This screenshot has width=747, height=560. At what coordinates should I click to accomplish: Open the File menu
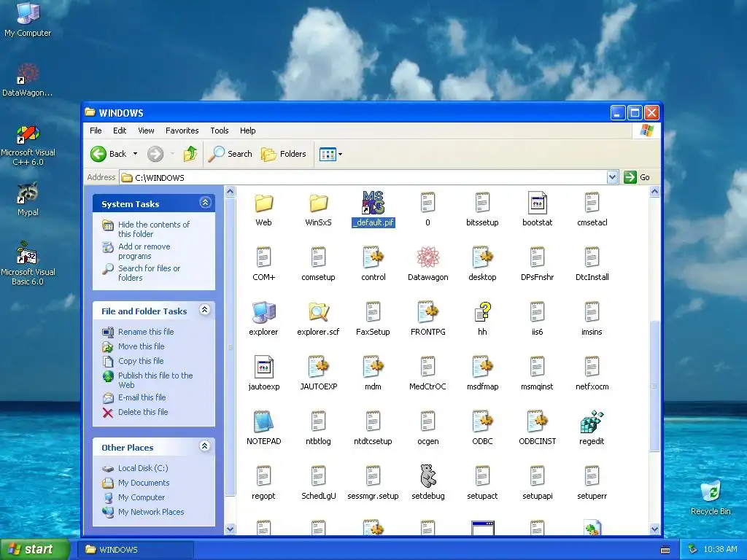tap(96, 131)
